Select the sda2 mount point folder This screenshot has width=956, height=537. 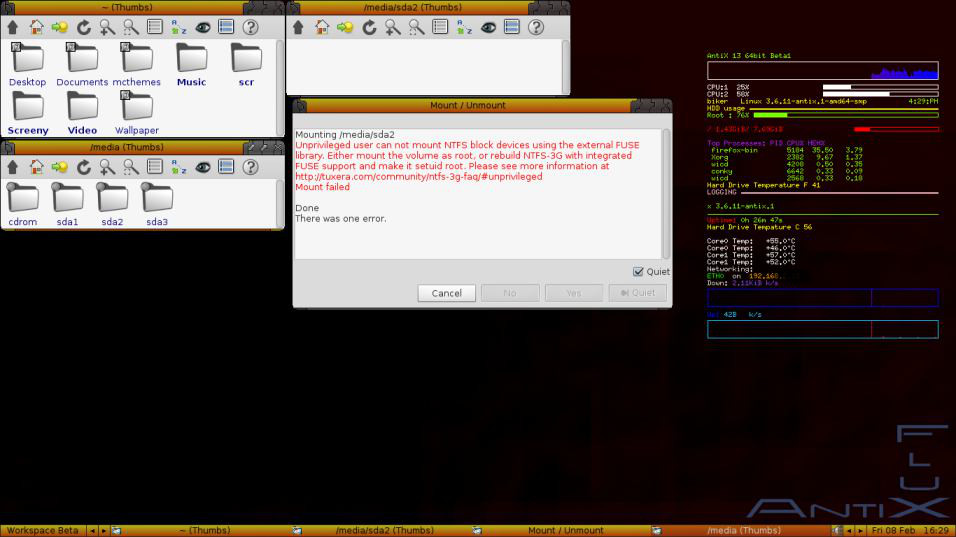(112, 205)
